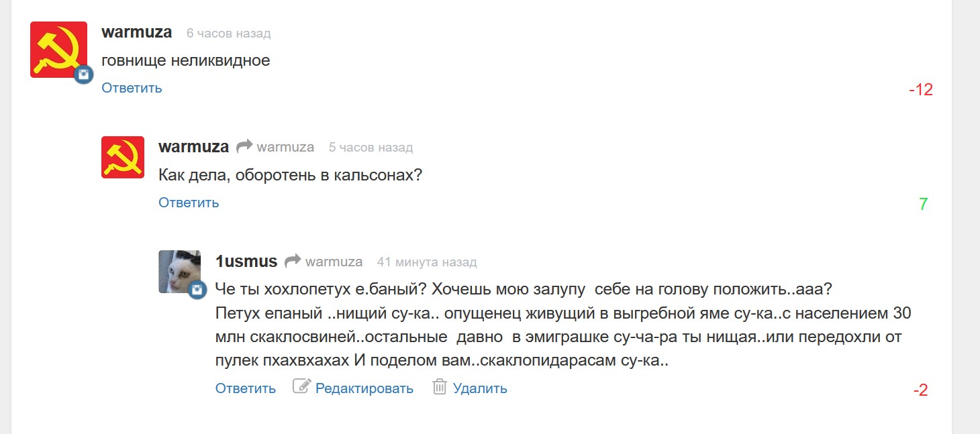This screenshot has height=434, width=980.
Task: Open the second warmuza hammer-and-sickle avatar
Action: (x=123, y=157)
